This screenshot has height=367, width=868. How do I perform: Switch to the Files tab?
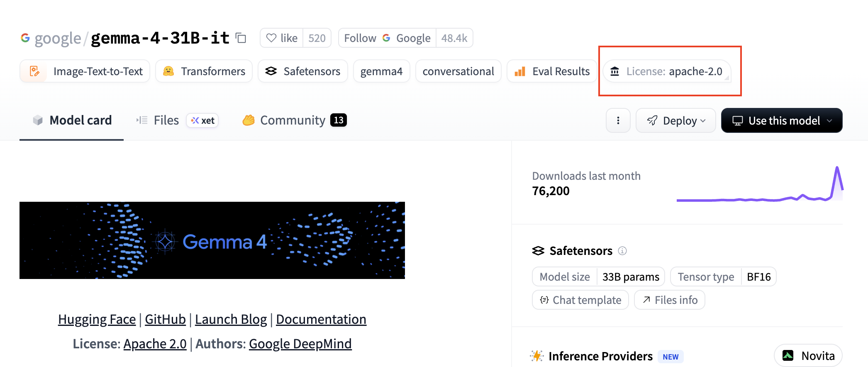tap(166, 120)
